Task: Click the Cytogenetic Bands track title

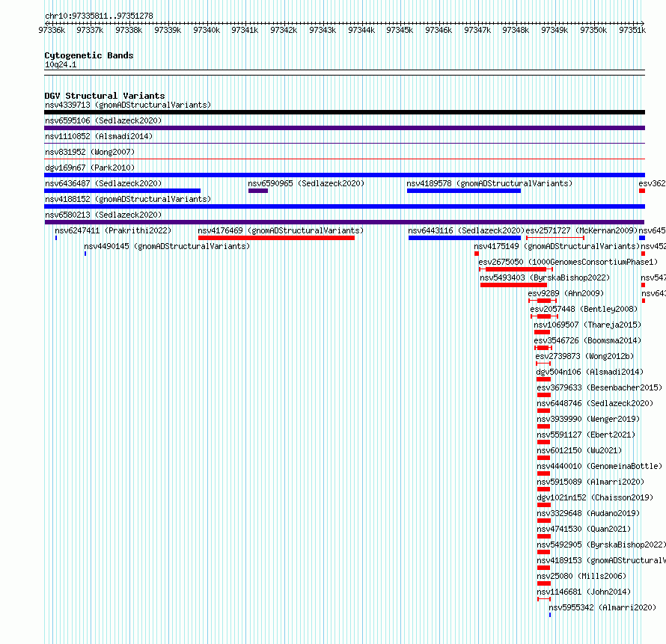Action: pyautogui.click(x=89, y=55)
